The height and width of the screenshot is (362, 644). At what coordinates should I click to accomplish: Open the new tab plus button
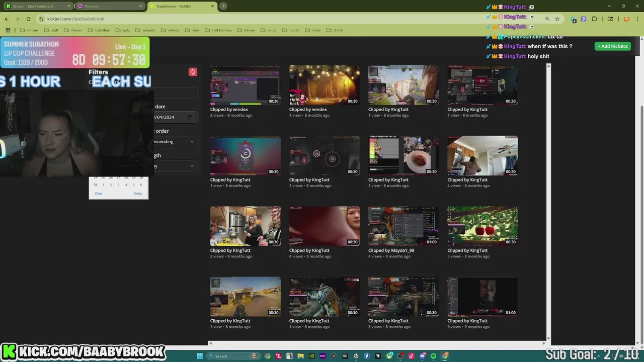[223, 6]
